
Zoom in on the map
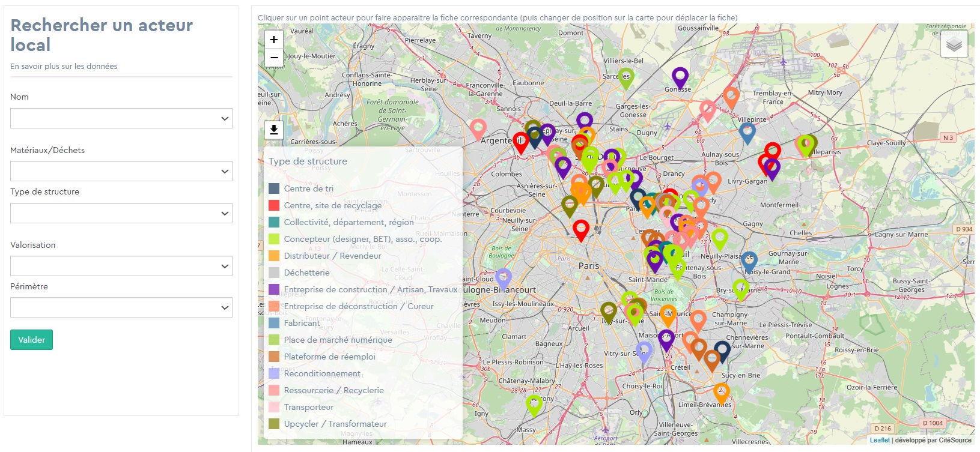[x=274, y=40]
